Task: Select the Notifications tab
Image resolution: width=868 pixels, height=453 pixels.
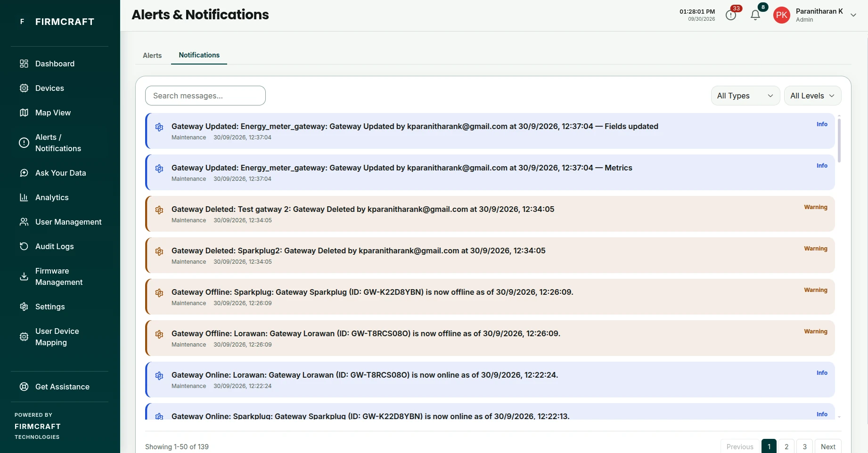Action: coord(199,55)
